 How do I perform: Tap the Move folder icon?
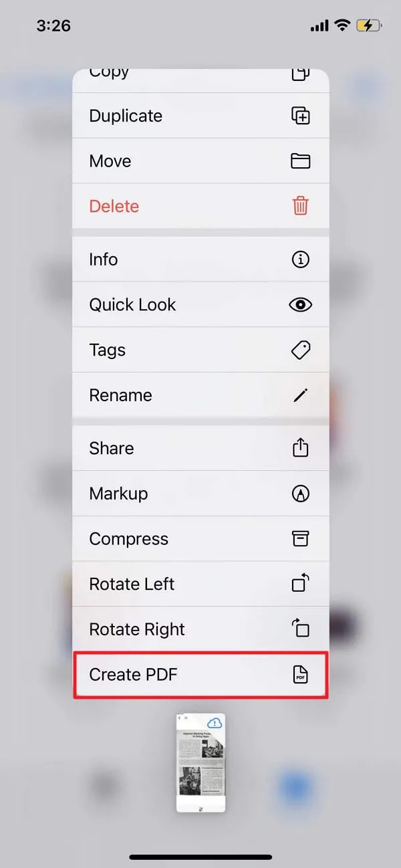[301, 161]
